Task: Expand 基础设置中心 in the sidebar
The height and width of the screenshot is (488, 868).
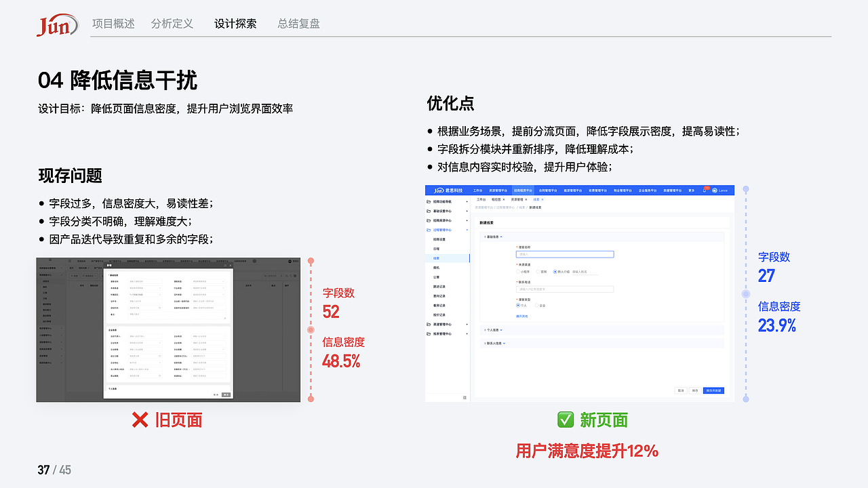Action: click(x=467, y=211)
